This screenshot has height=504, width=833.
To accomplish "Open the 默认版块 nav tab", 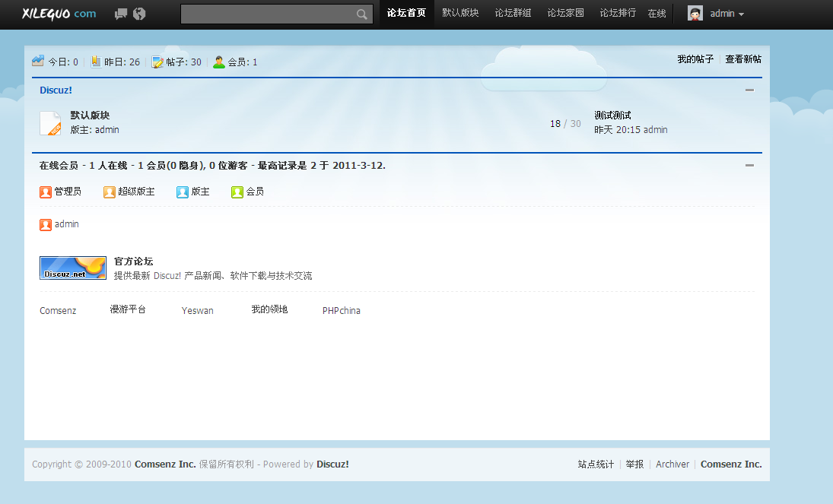I will [x=460, y=13].
